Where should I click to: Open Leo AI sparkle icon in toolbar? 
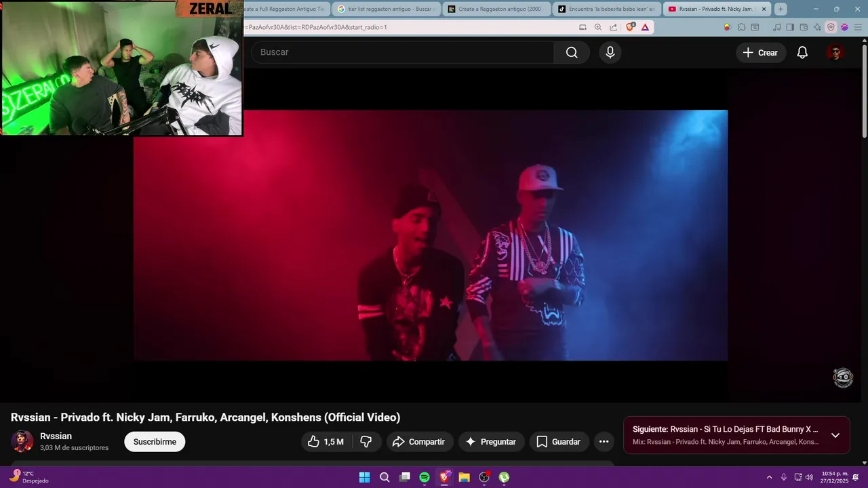817,27
